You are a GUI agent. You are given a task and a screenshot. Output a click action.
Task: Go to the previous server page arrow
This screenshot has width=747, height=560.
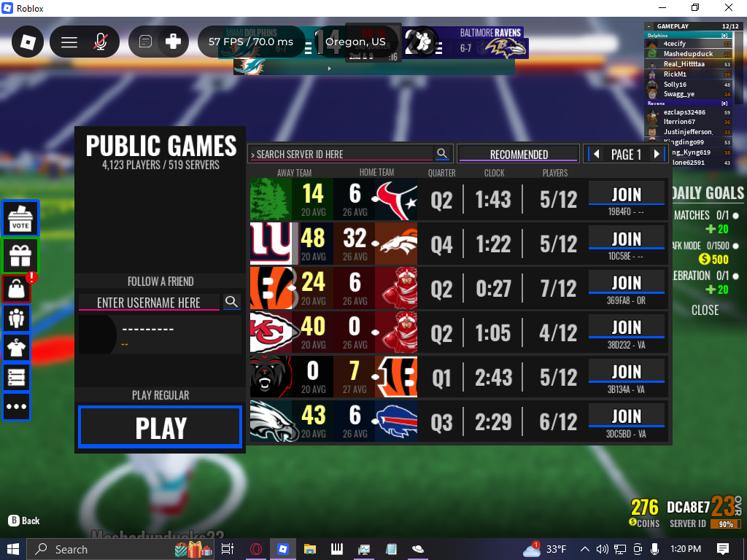click(x=596, y=154)
